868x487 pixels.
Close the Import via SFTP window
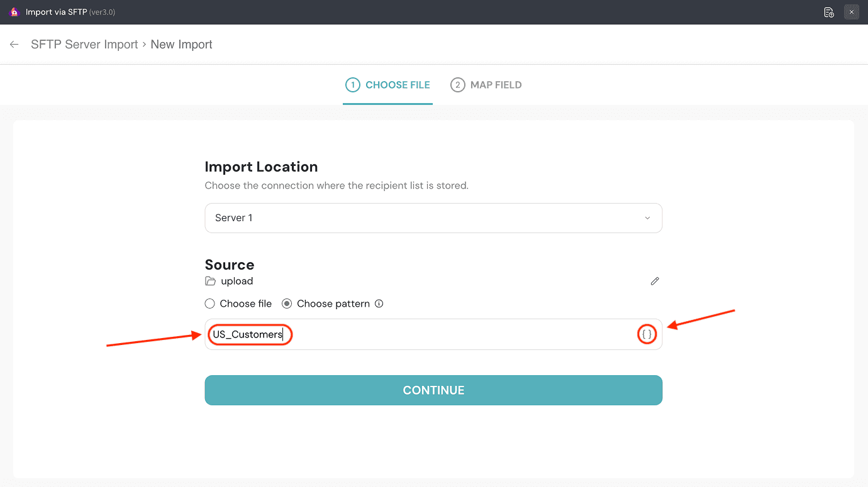click(852, 12)
